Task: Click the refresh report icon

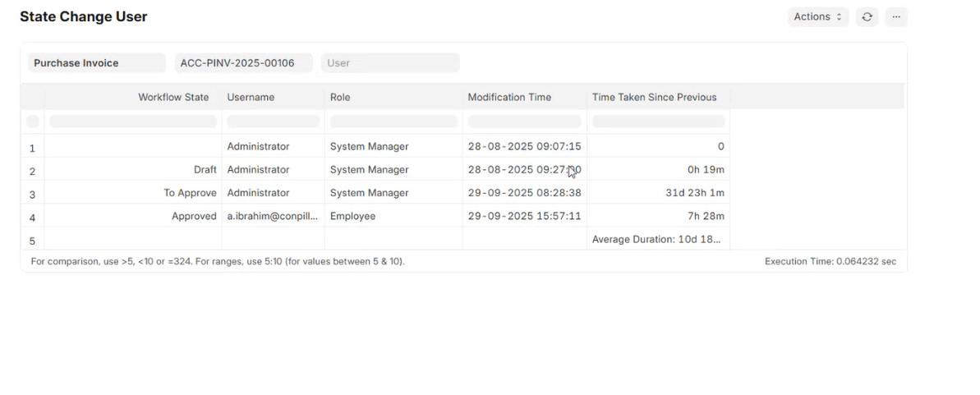Action: pos(867,16)
